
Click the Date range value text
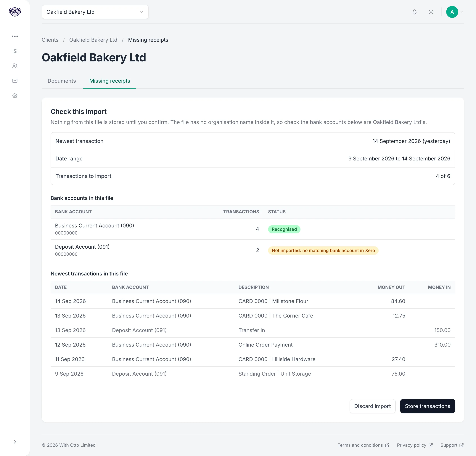[x=399, y=158]
